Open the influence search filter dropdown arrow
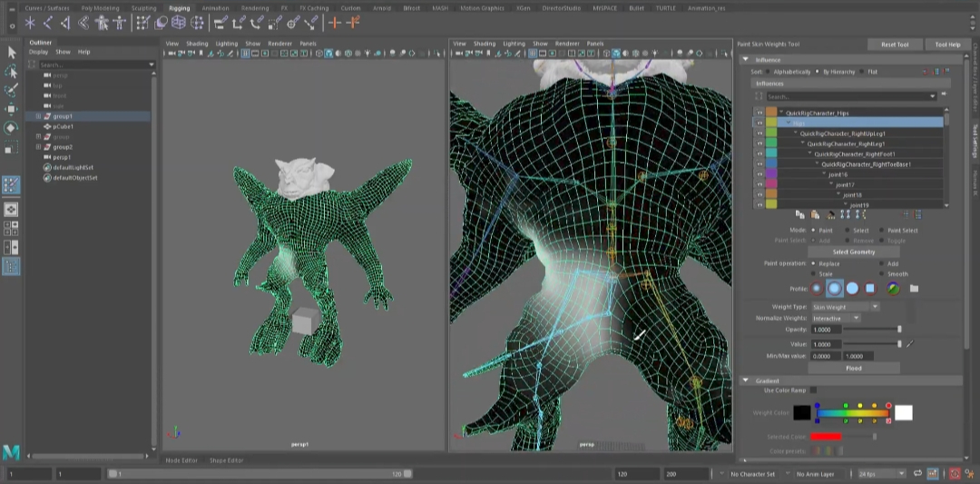 933,96
